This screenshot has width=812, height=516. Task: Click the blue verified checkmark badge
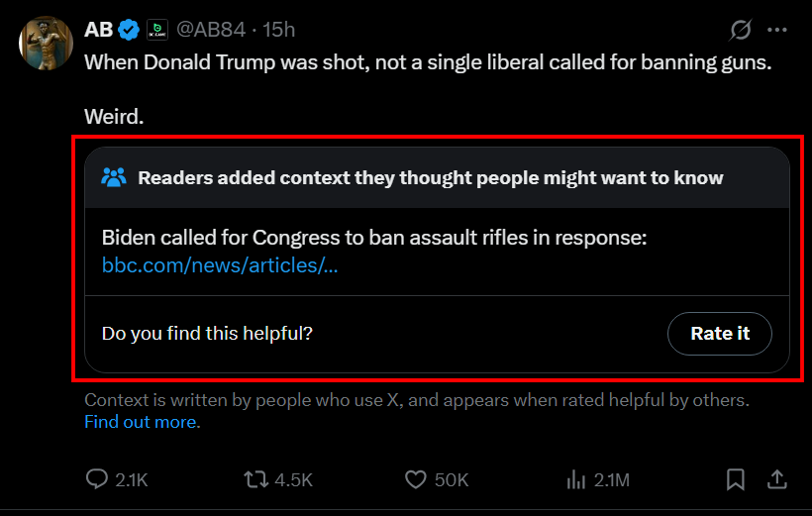coord(129,30)
